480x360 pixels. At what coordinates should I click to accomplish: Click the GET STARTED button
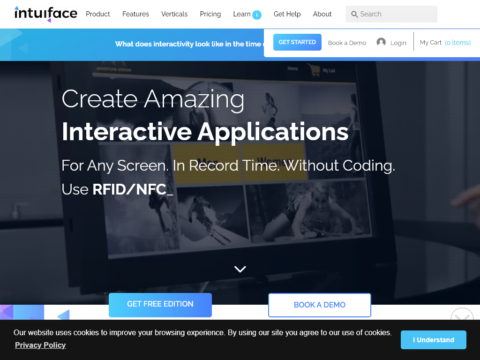point(297,42)
